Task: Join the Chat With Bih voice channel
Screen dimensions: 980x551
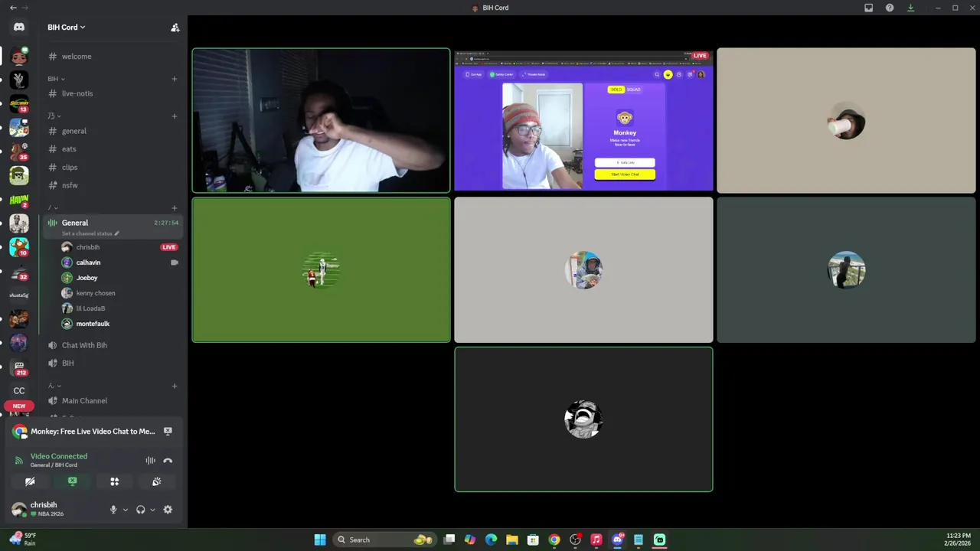Action: click(x=113, y=345)
